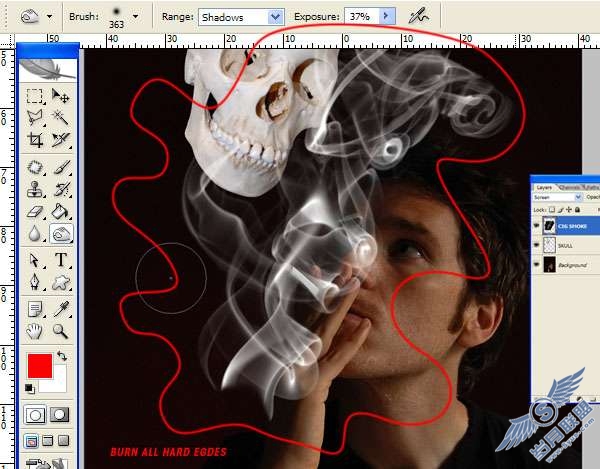Select the Path Selection arrow tool

pyautogui.click(x=35, y=260)
